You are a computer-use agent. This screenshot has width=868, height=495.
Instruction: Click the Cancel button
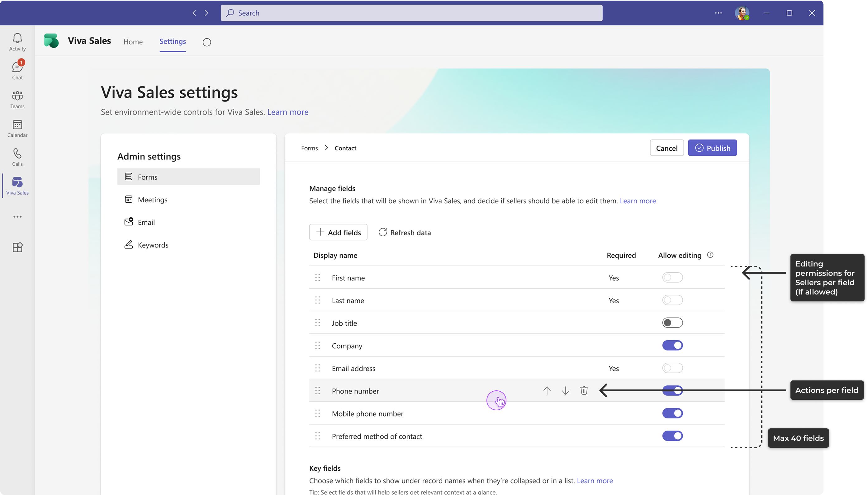pyautogui.click(x=666, y=148)
